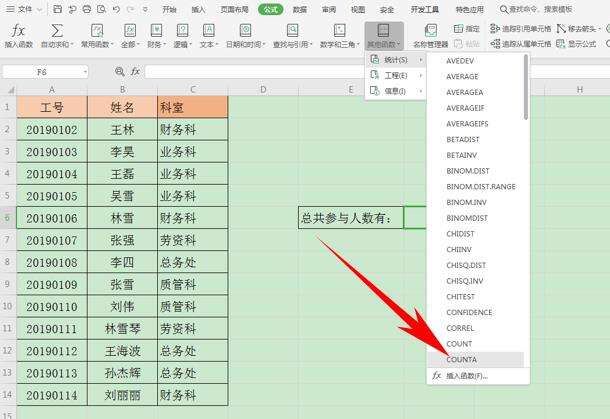Click the 插入函数 fx ribbon icon
The height and width of the screenshot is (419, 610).
click(x=18, y=30)
